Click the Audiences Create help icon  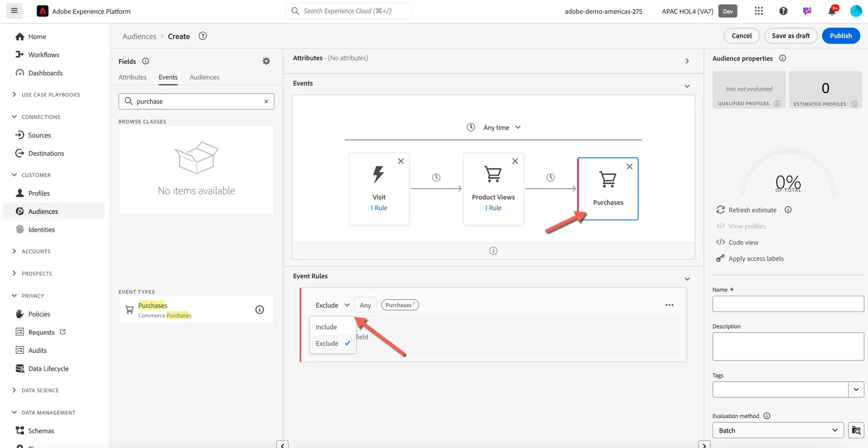202,36
